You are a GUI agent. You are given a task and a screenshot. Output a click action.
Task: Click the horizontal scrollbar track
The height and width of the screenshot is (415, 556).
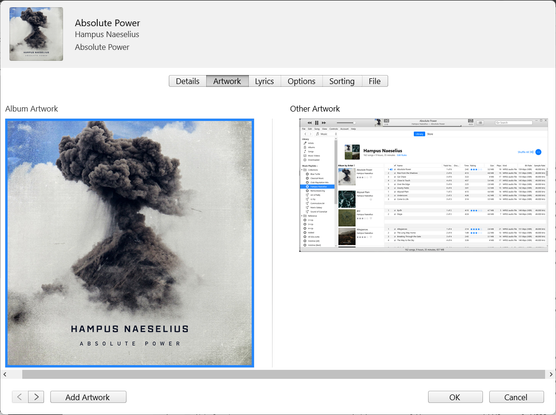(x=283, y=374)
